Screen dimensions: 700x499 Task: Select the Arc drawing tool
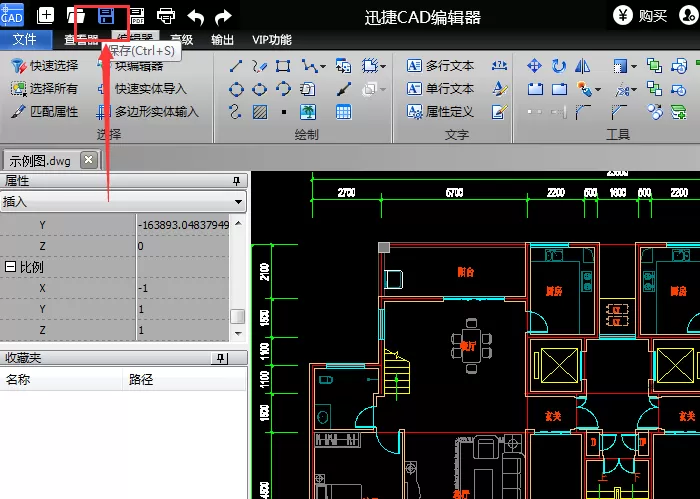pos(283,89)
